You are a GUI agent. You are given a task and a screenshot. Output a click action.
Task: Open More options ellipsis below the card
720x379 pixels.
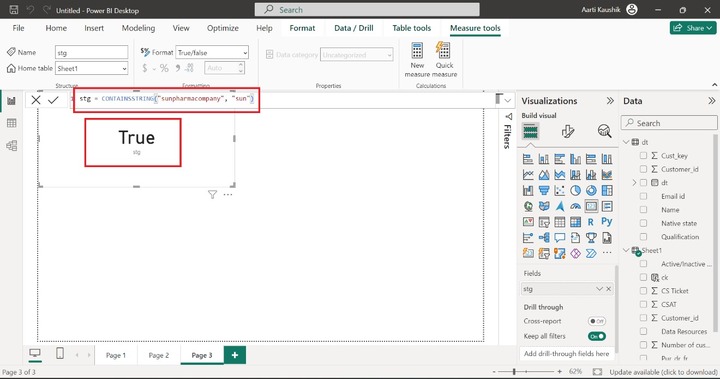pos(228,195)
